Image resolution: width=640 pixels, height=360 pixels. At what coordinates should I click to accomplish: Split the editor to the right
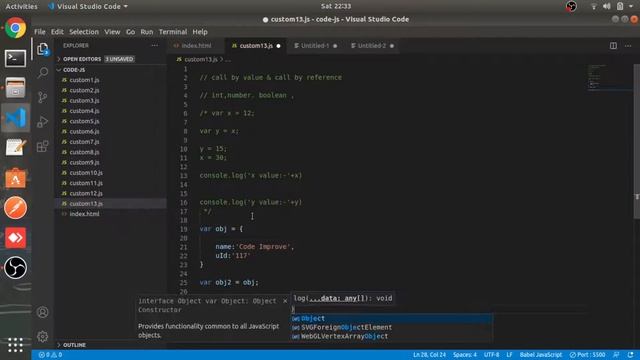click(x=613, y=46)
